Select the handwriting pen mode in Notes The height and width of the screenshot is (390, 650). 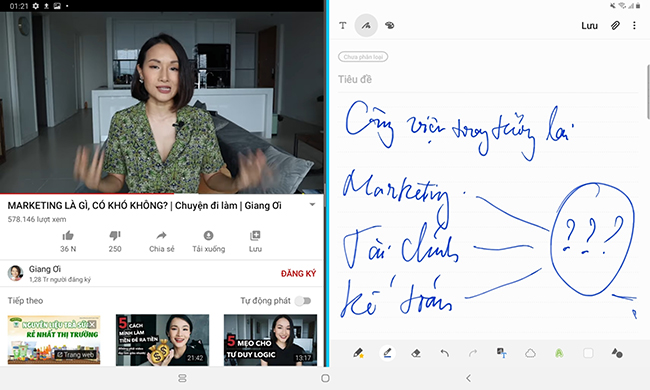pos(366,26)
